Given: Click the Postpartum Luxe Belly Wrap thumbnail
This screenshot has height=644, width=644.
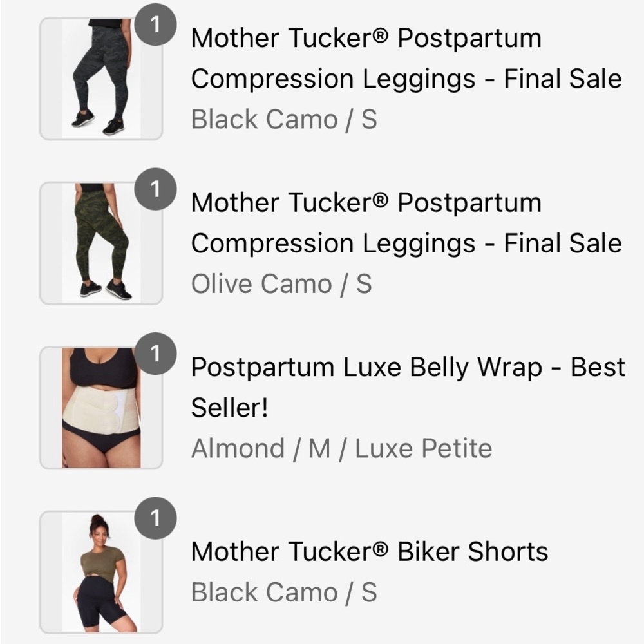Looking at the screenshot, I should [x=100, y=406].
